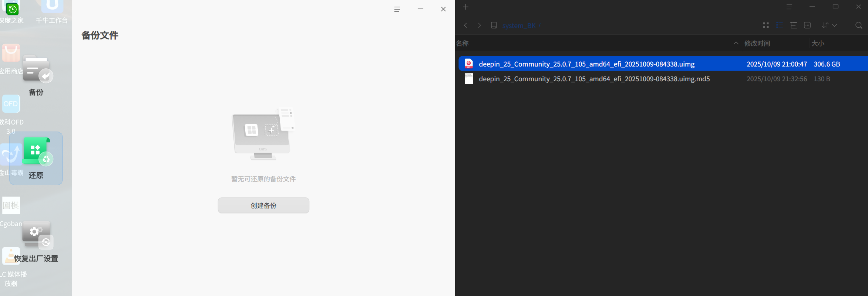Click the 2025/10/09 21:00:47 modified time
This screenshot has height=296, width=868.
pyautogui.click(x=777, y=64)
